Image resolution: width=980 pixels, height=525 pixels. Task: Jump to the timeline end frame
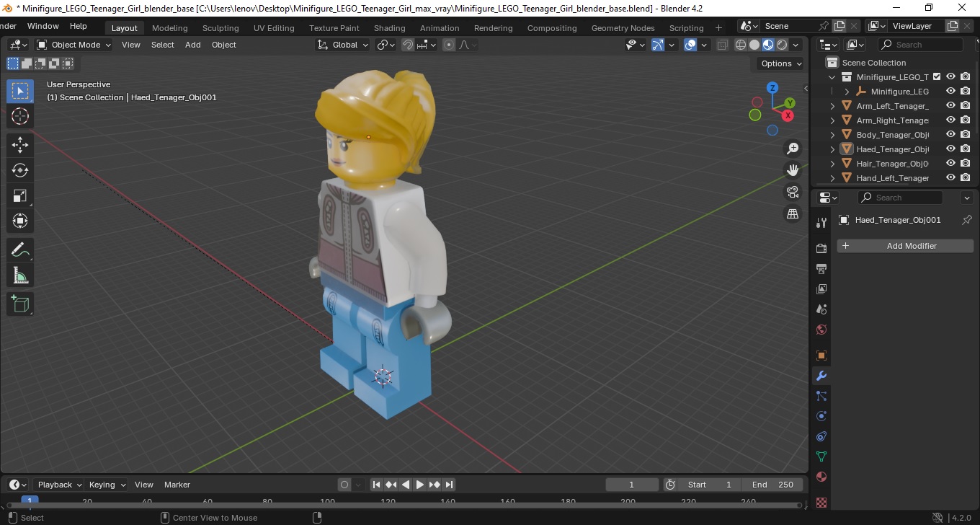click(x=449, y=485)
